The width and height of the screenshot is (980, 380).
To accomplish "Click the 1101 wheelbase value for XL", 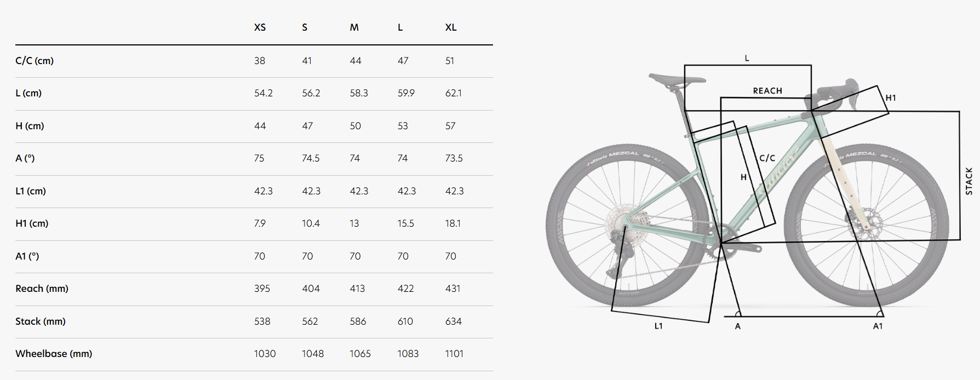I will (x=454, y=354).
